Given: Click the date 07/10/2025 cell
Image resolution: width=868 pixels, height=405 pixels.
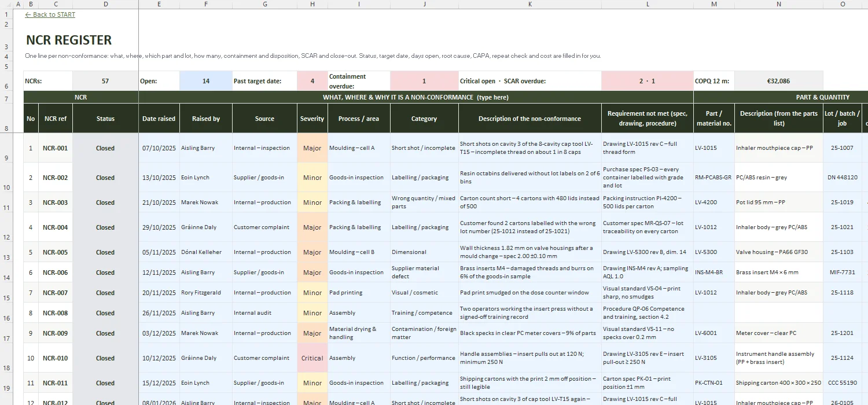Looking at the screenshot, I should pos(159,148).
